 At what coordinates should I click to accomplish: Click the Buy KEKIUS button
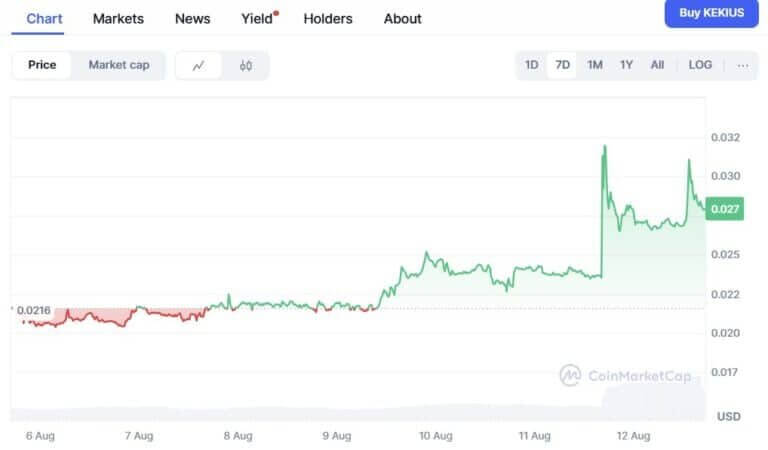pyautogui.click(x=712, y=13)
